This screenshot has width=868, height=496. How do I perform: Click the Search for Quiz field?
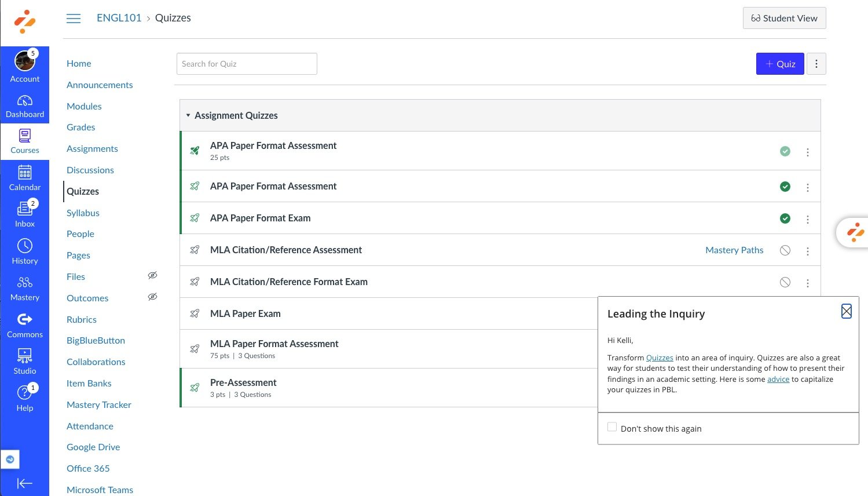247,64
